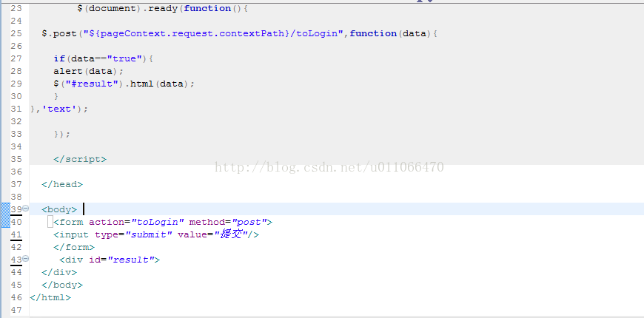644x318 pixels.
Task: Click the closing </head> tag
Action: coord(62,184)
